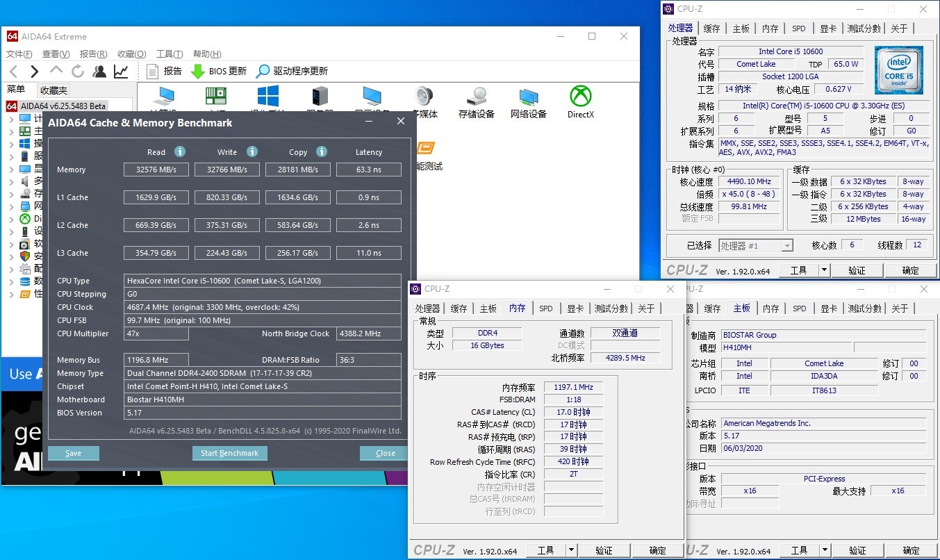Click the Intel Core i5 10600 name field
This screenshot has height=560, width=940.
coord(791,52)
